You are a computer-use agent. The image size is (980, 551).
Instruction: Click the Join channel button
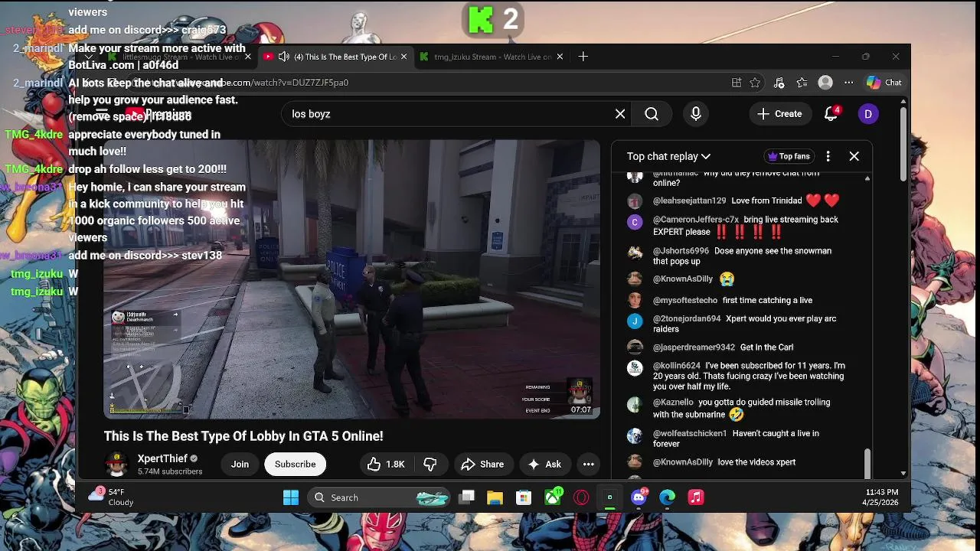pyautogui.click(x=240, y=465)
